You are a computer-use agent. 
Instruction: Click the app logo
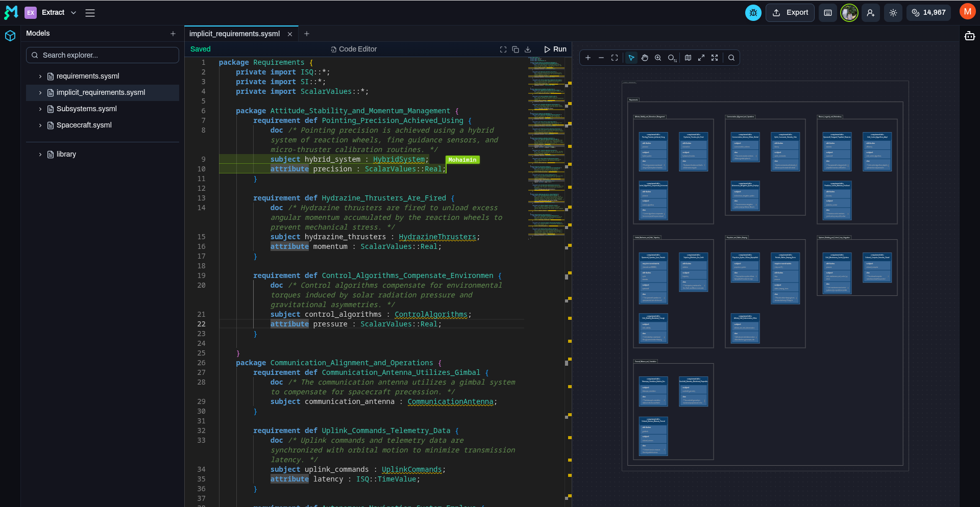(x=11, y=12)
